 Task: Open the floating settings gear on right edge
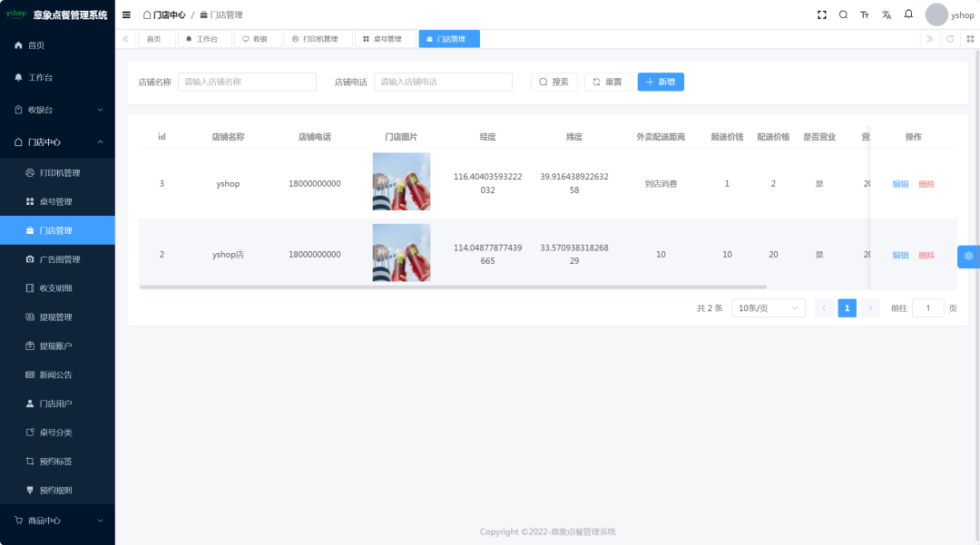(x=968, y=257)
